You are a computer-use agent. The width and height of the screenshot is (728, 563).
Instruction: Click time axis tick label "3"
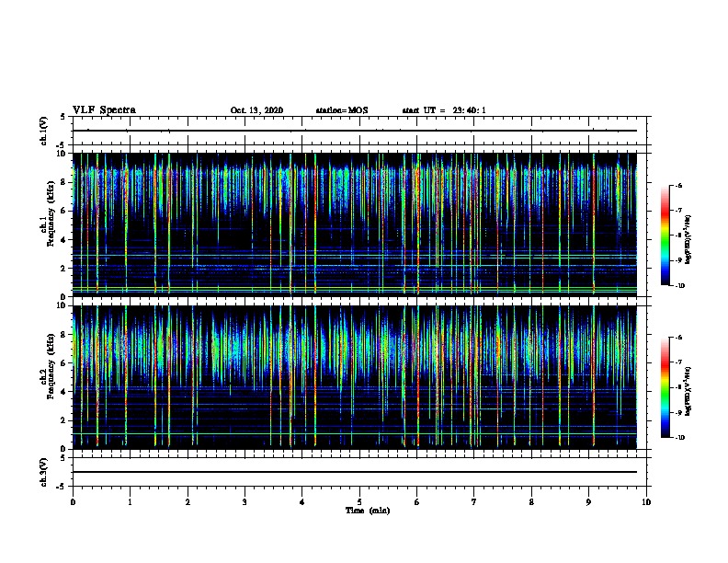245,502
